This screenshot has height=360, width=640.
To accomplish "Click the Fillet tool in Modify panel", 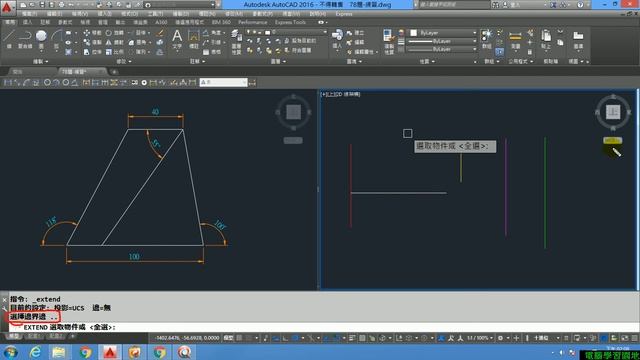I will pyautogui.click(x=138, y=42).
